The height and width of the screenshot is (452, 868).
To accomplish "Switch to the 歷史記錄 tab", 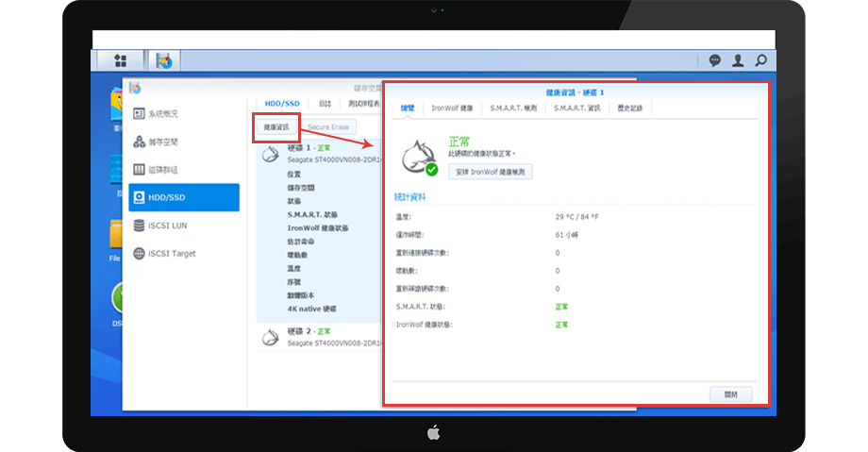I will (x=630, y=108).
